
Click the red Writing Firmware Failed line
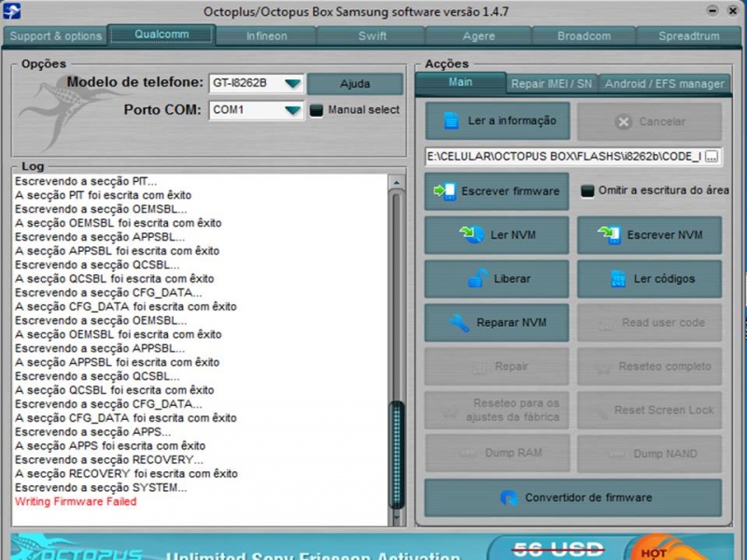pyautogui.click(x=76, y=501)
